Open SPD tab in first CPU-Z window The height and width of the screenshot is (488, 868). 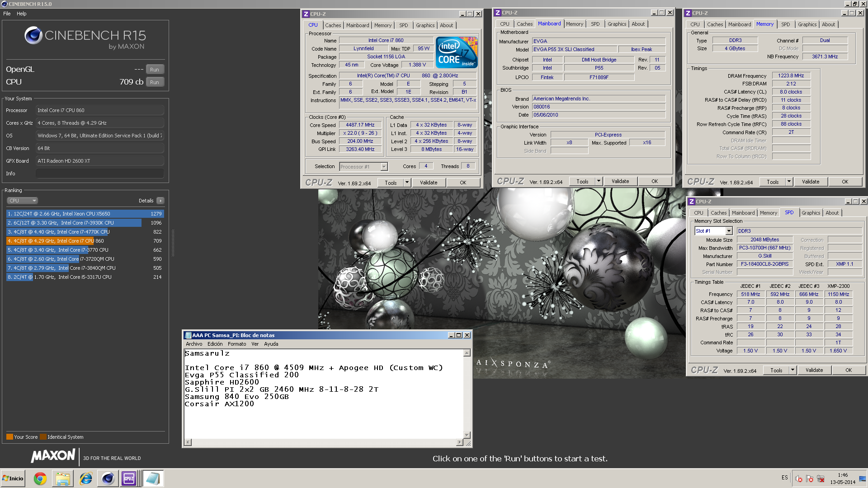(x=404, y=25)
